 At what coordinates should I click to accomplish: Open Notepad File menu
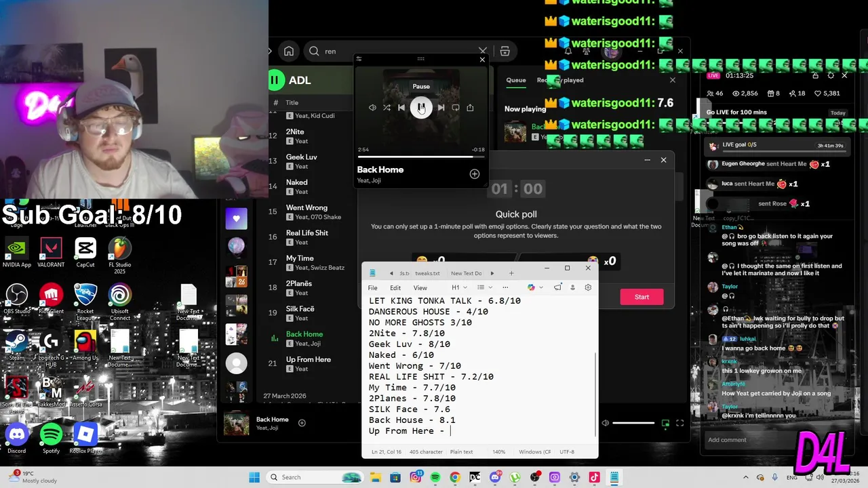coord(372,287)
